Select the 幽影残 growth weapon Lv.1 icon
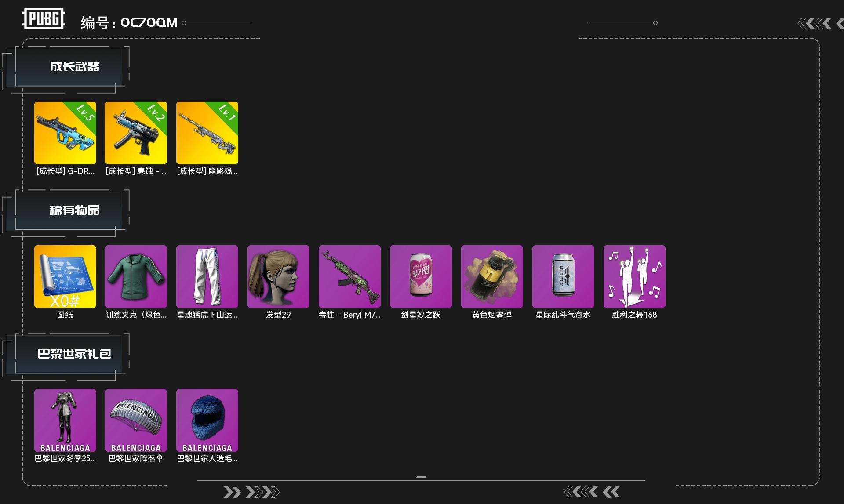844x504 pixels. [207, 133]
